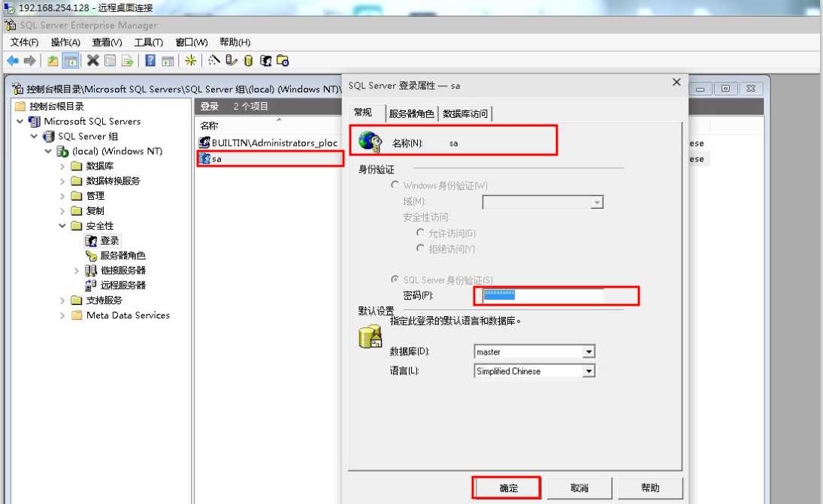Viewport: 823px width, 504px height.
Task: Switch to the 服务器角色 tab
Action: tap(412, 113)
